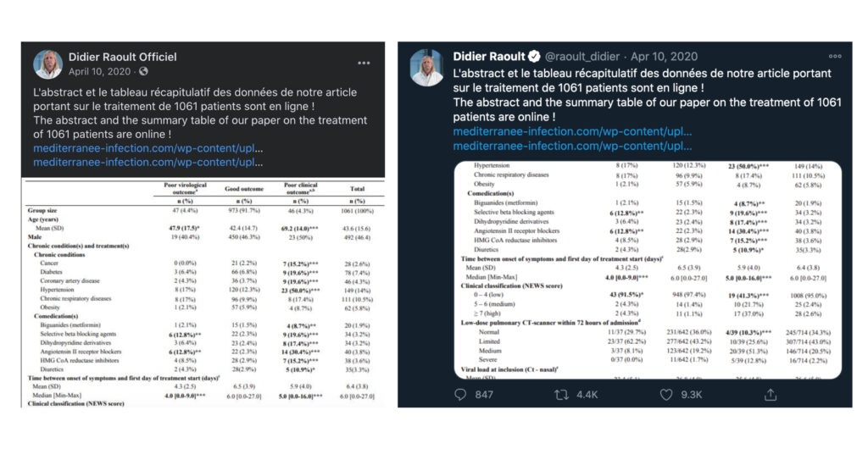Open Twitter avatar of Didier Raoult
868x449 pixels.
coord(426,68)
